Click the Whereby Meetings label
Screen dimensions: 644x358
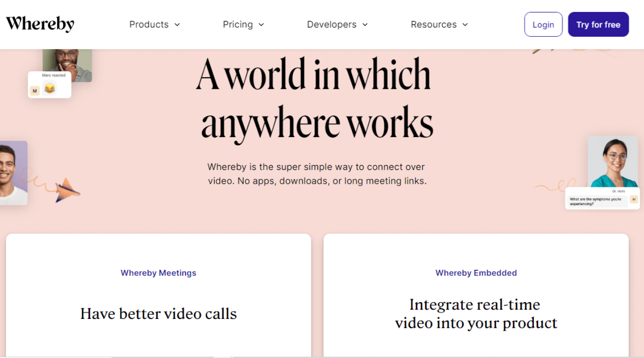(x=158, y=273)
